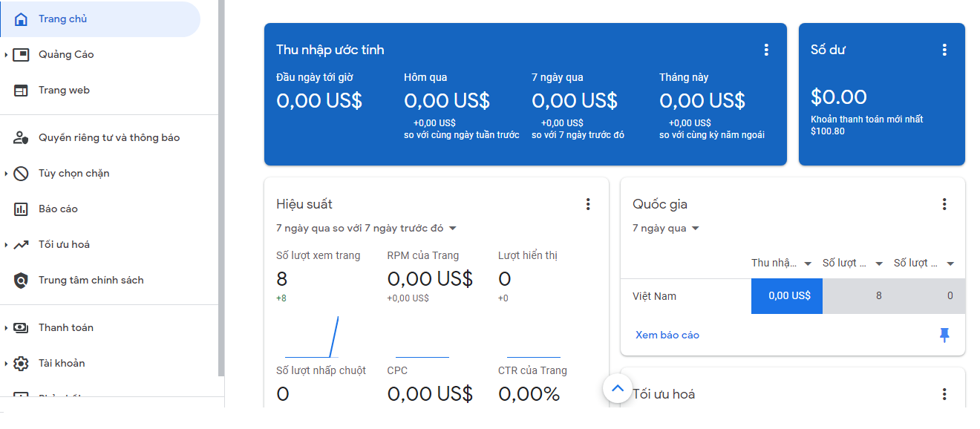
Task: Click the round scroll-up arrow button
Action: (x=617, y=388)
